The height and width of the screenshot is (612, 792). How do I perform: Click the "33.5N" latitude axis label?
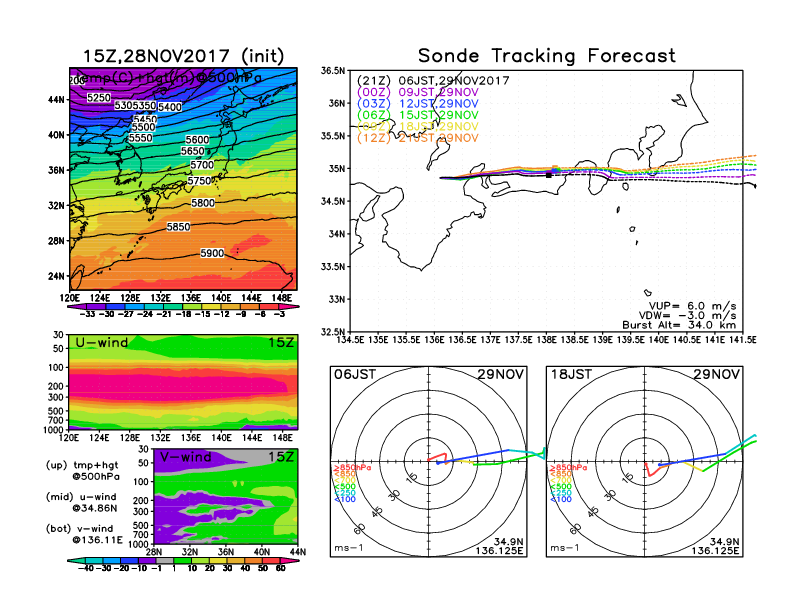click(x=333, y=267)
